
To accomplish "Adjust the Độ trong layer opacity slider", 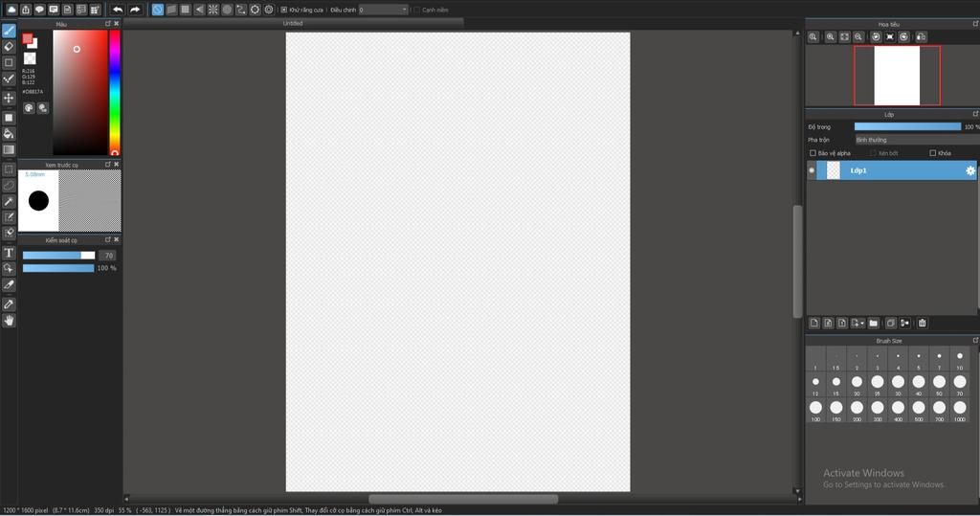I will (x=907, y=126).
